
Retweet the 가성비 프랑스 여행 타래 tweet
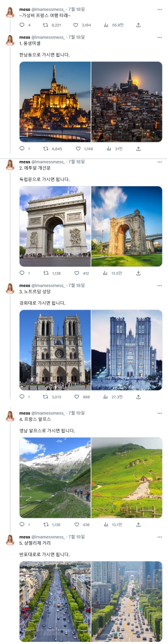pos(45,25)
